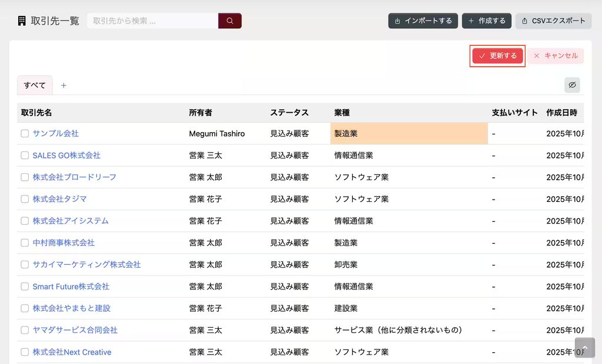Open Smart Future株式会社 link
Viewport: 602px width, 364px height.
[71, 287]
